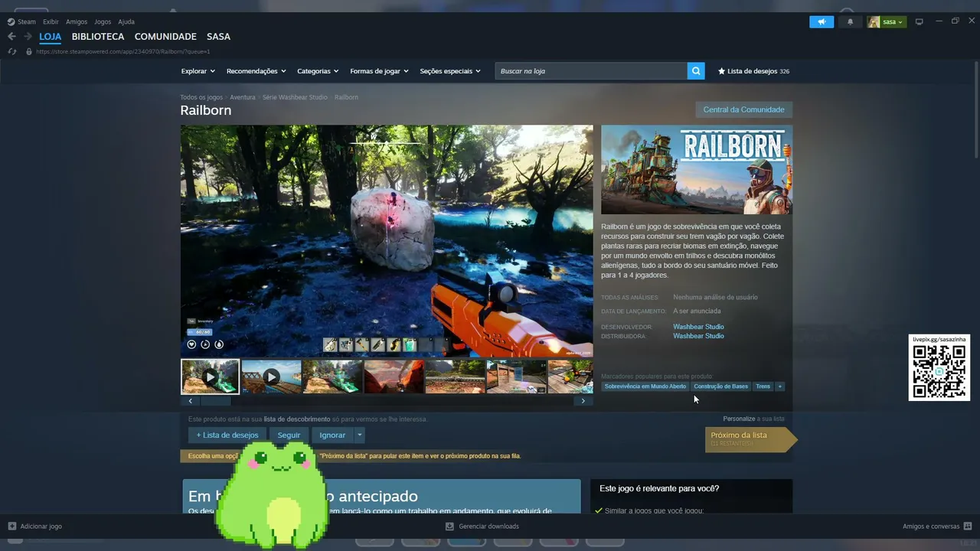The image size is (980, 551).
Task: Click the Central da Comunidade button
Action: [x=743, y=109]
